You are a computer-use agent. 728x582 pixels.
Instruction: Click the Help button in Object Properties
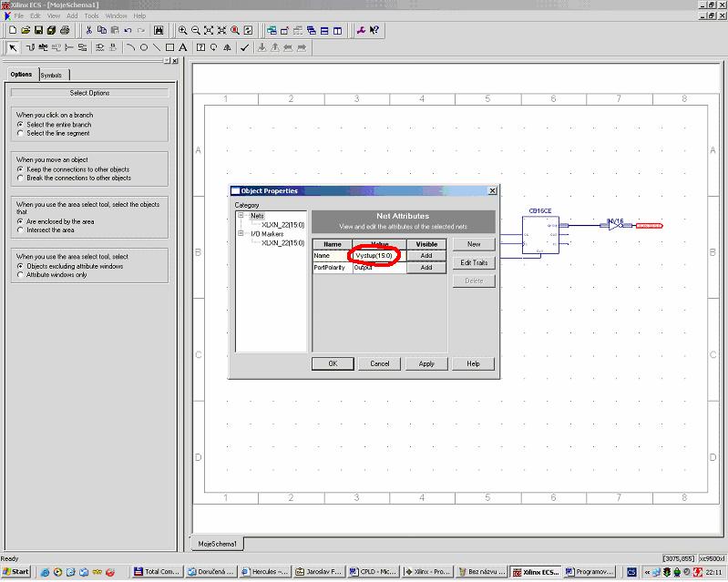tap(473, 363)
